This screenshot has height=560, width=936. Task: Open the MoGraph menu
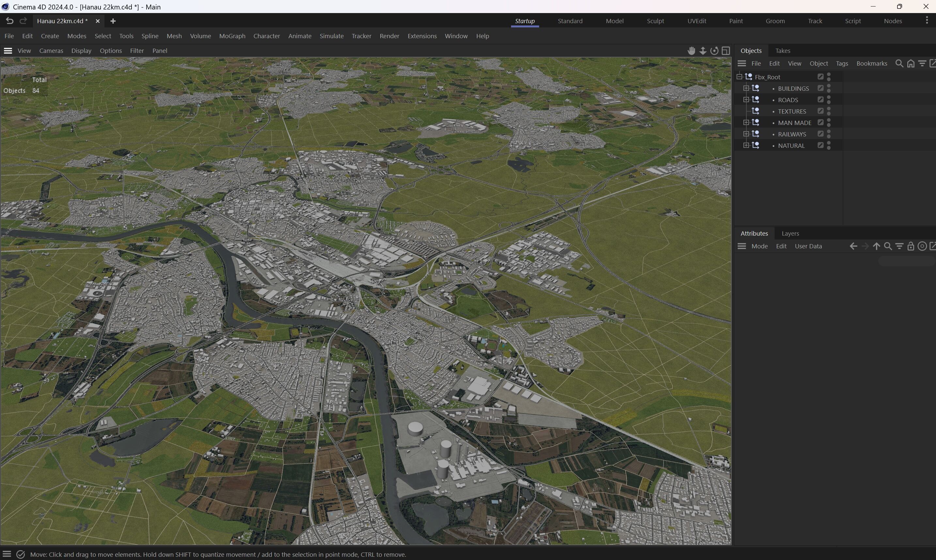tap(232, 36)
